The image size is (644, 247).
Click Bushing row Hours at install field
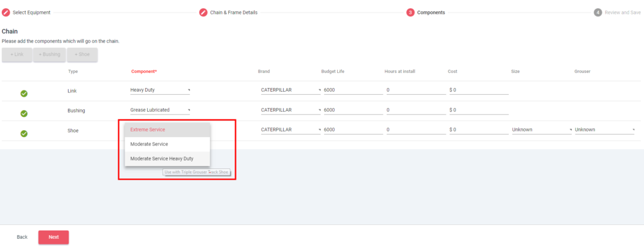tap(416, 110)
